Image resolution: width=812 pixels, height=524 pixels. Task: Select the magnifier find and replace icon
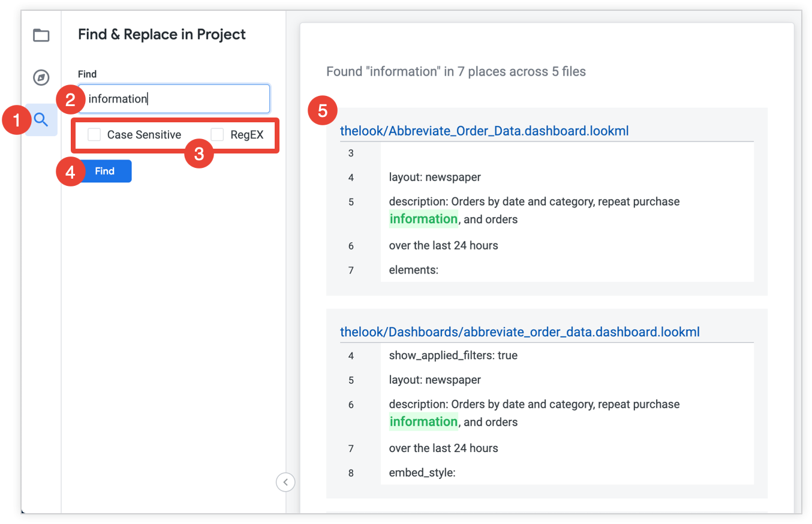point(41,119)
